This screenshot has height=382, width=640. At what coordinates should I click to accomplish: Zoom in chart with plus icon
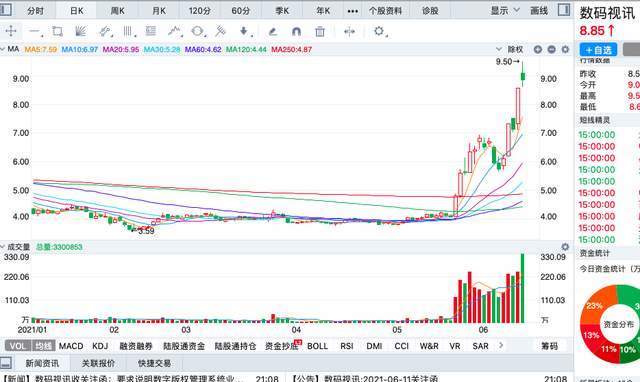coord(538,49)
